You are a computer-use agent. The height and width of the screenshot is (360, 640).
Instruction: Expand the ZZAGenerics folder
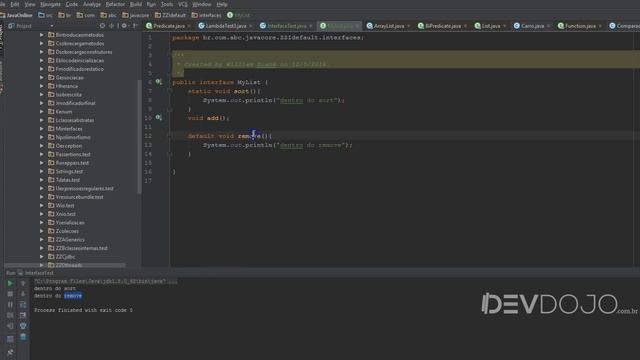click(42, 240)
